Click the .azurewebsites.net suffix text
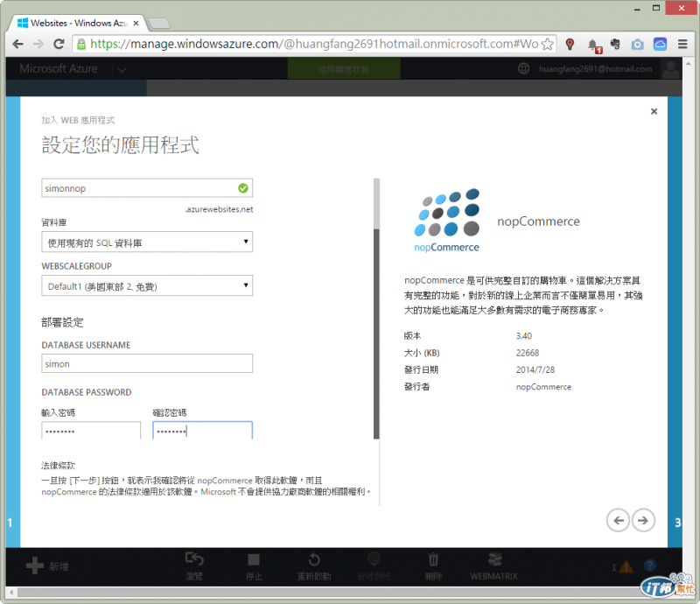Image resolution: width=700 pixels, height=604 pixels. [x=220, y=209]
